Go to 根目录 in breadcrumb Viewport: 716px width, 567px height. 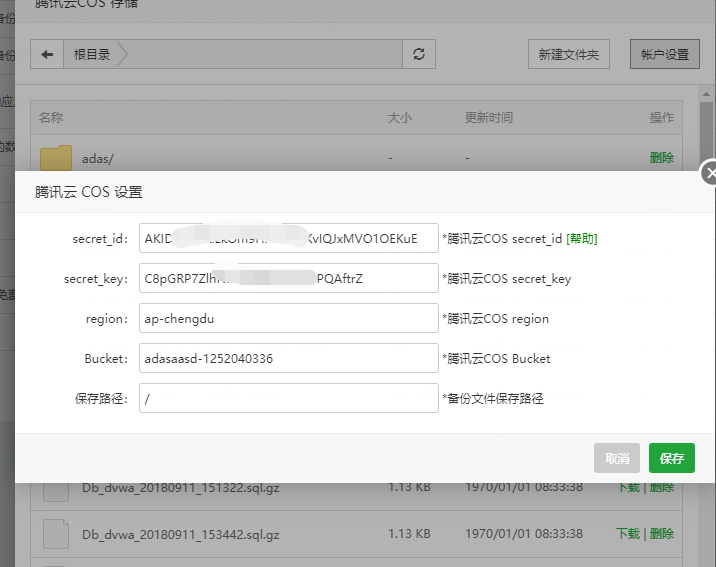point(92,54)
